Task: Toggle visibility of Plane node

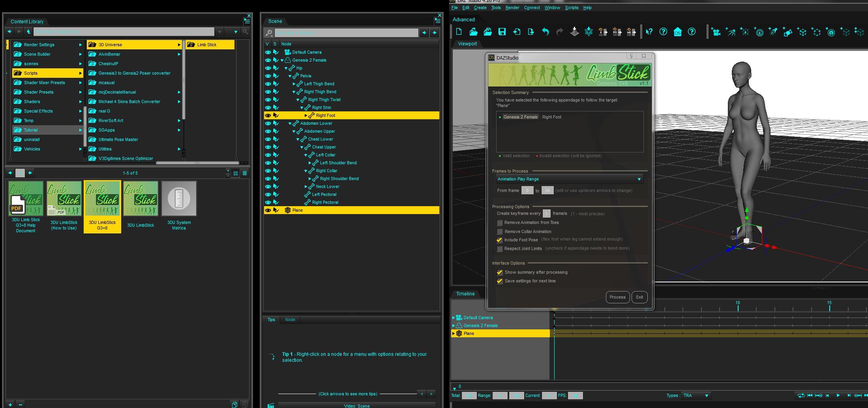Action: 268,210
